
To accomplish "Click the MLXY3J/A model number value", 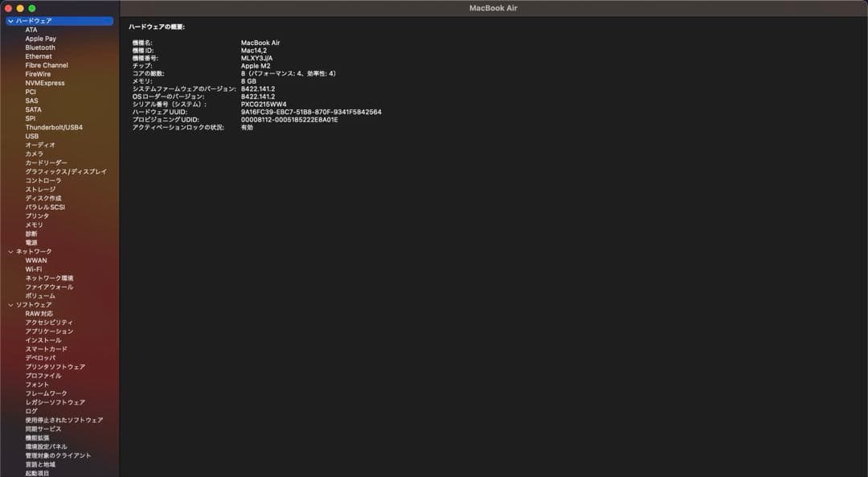I will click(x=257, y=58).
